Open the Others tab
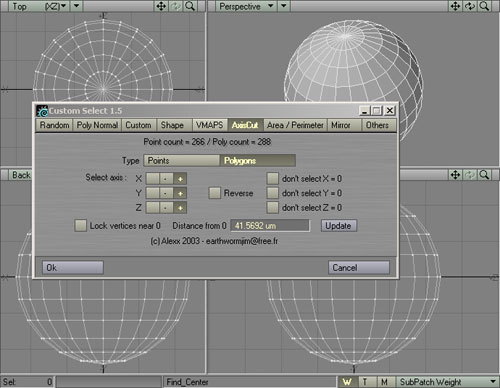Viewport: 500px width, 388px height. [x=379, y=125]
